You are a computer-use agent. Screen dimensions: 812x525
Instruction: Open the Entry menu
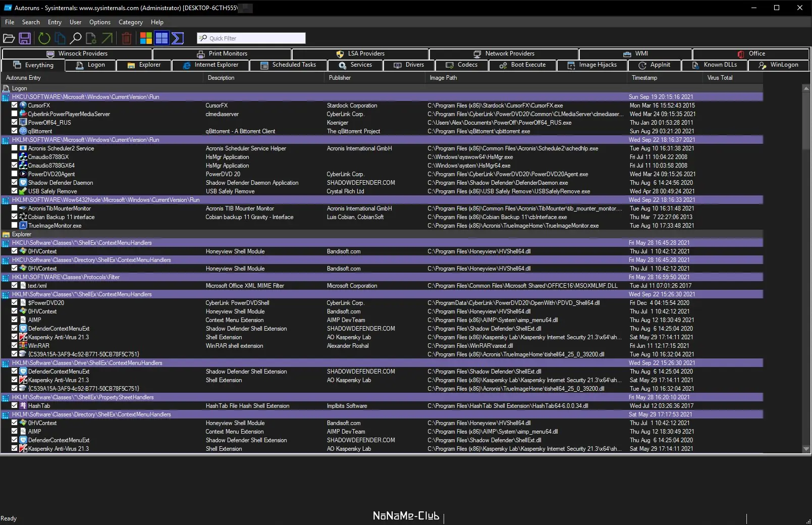[55, 22]
